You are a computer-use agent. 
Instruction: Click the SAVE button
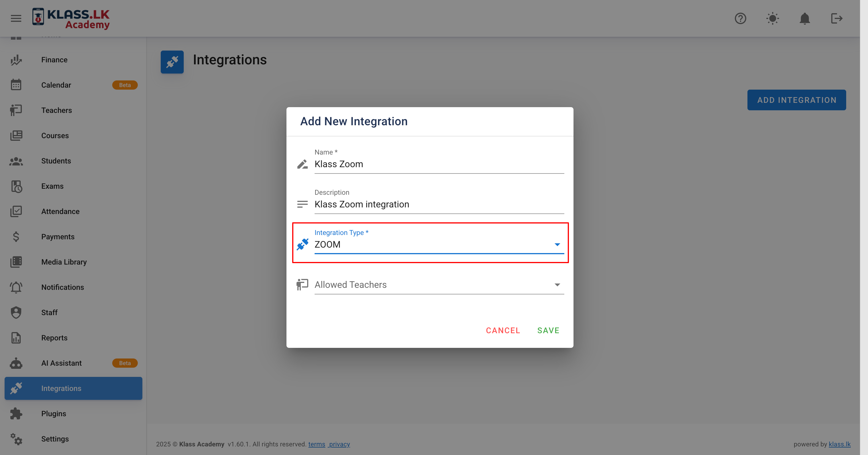(x=548, y=331)
